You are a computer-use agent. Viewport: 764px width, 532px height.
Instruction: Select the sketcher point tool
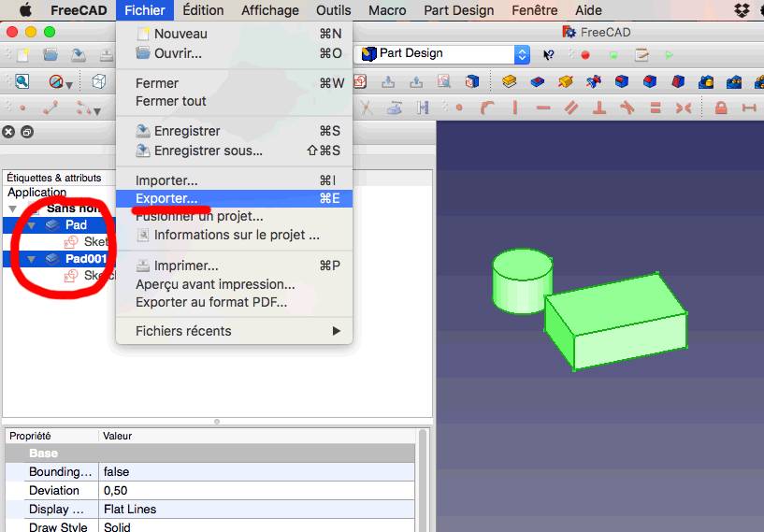(22, 108)
